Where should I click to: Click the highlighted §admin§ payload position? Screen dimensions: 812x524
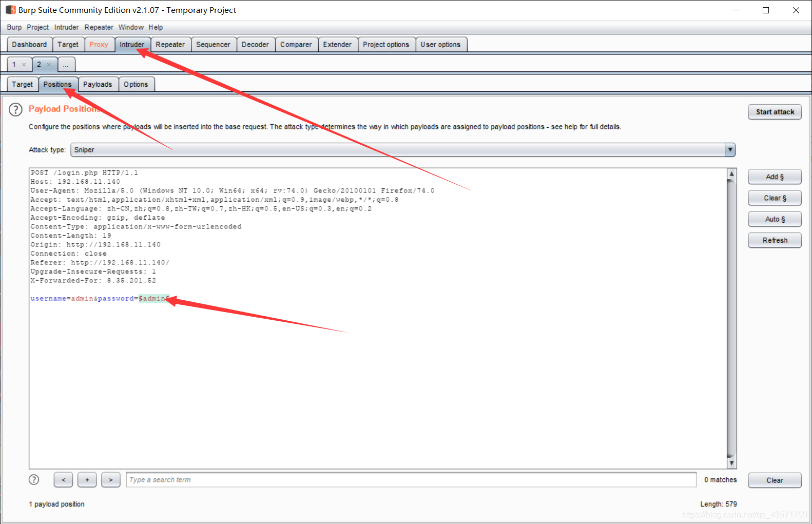click(x=154, y=299)
